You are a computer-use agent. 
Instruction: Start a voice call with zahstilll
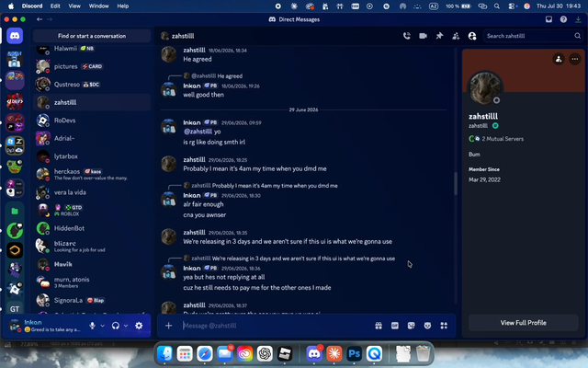point(406,36)
